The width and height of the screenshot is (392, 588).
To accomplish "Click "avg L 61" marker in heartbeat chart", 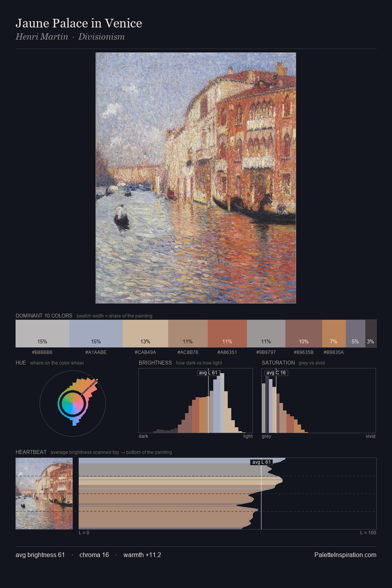I will coord(261,462).
